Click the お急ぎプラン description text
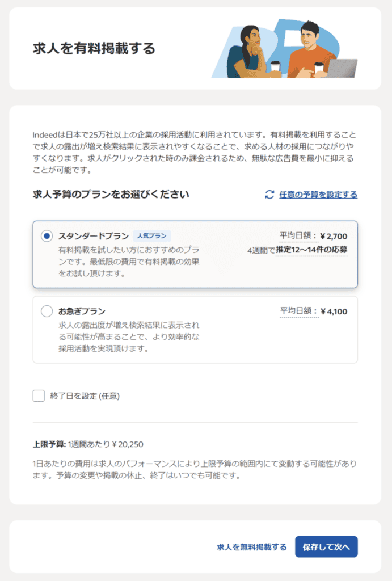 tap(129, 337)
